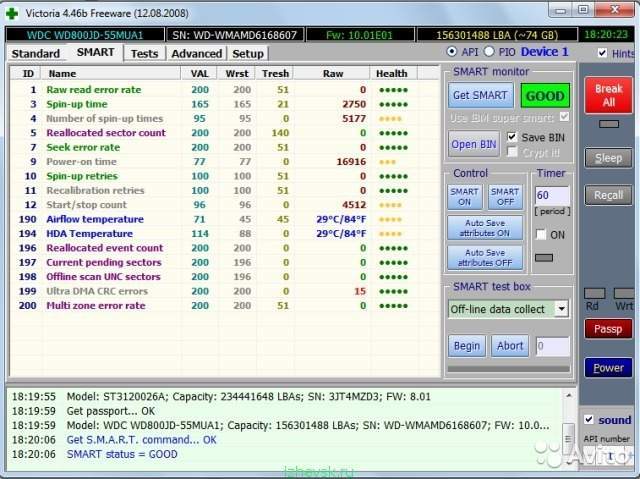Screen dimensions: 640x479
Task: Select the PIO radio button
Action: [x=489, y=52]
